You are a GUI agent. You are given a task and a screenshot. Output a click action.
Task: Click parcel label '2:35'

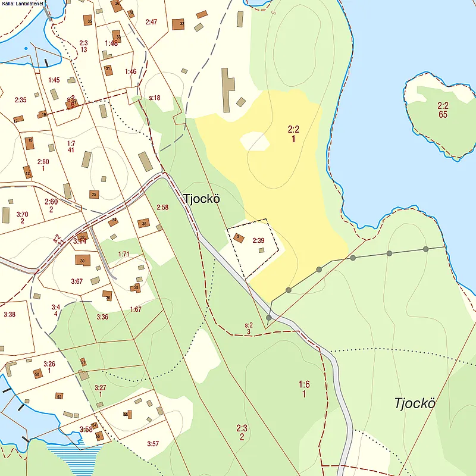(x=21, y=99)
